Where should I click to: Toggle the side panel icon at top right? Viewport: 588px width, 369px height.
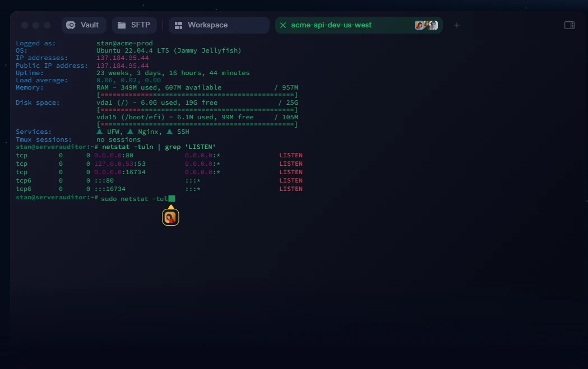tap(570, 25)
